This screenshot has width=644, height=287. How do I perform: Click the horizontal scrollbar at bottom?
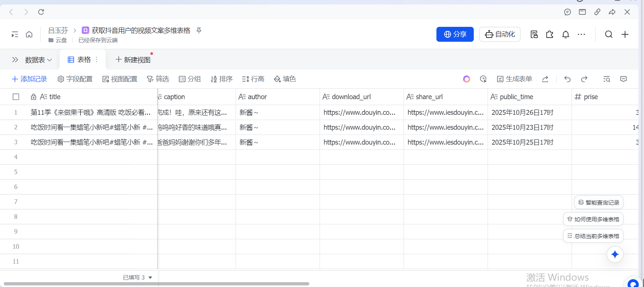pos(157,284)
